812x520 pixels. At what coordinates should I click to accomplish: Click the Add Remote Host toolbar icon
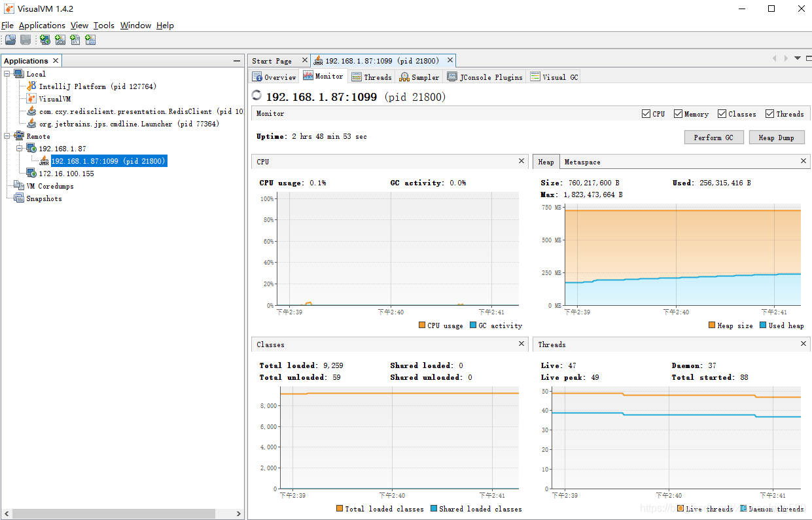45,40
